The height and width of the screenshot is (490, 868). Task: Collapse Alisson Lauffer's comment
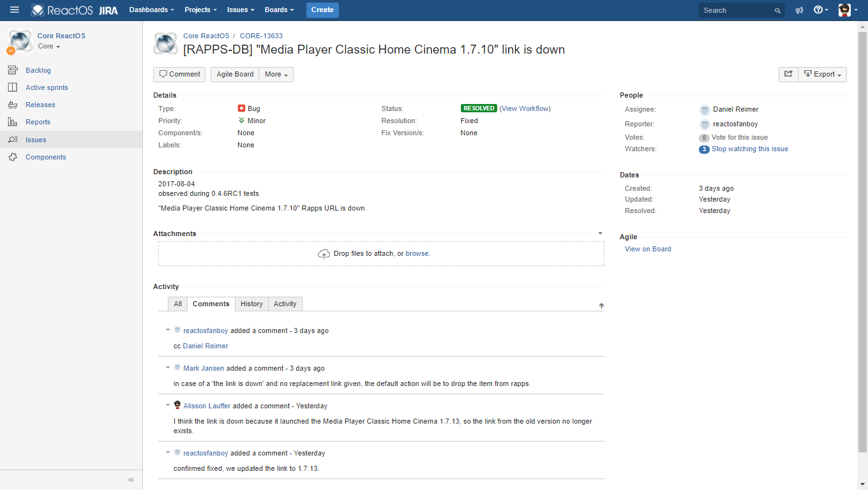[168, 406]
